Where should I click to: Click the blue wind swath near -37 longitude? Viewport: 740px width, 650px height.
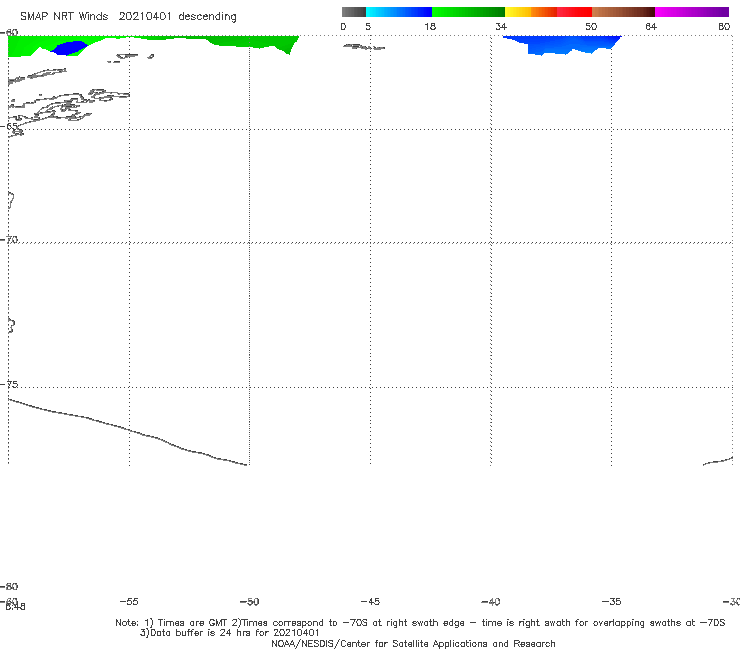[562, 44]
